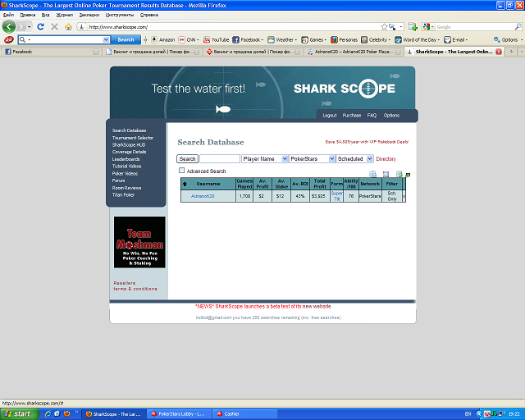Viewport: 525px width, 420px height.
Task: Open the VIP Rakeback Deals link
Action: click(367, 142)
